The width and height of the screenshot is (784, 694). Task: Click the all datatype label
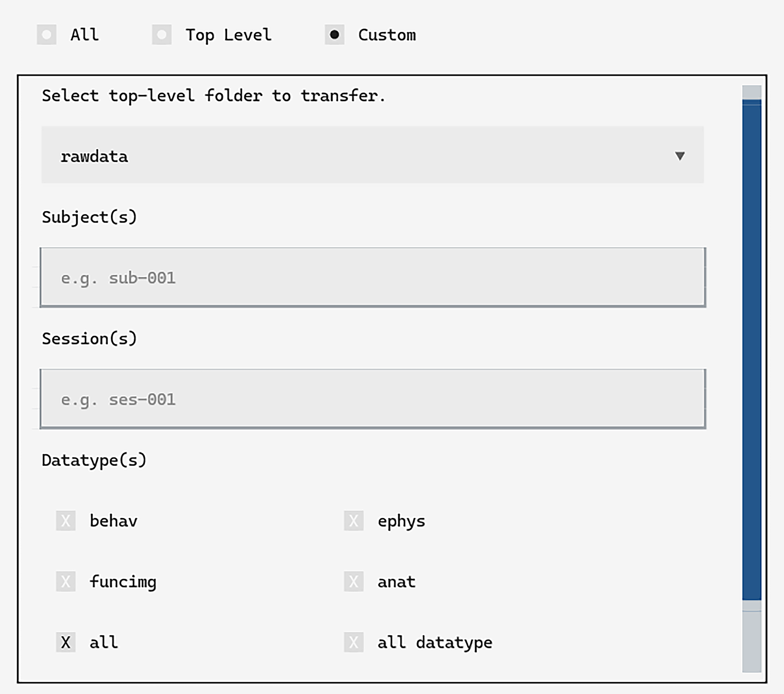435,643
